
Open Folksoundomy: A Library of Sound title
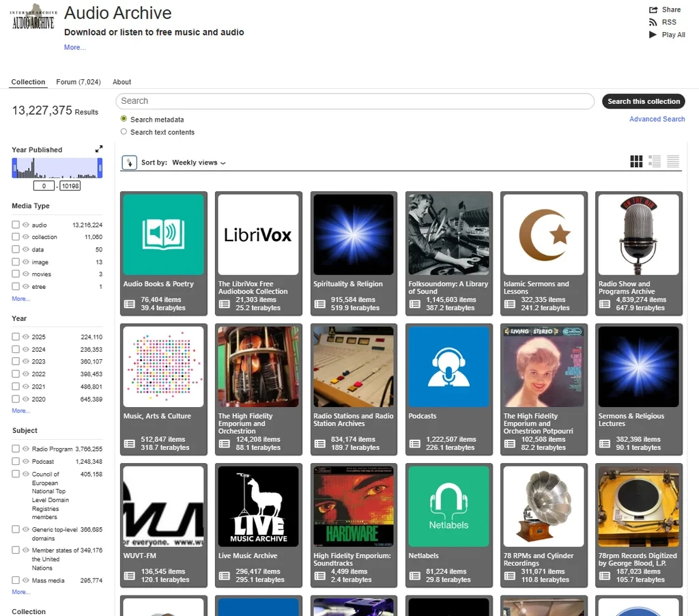click(448, 288)
